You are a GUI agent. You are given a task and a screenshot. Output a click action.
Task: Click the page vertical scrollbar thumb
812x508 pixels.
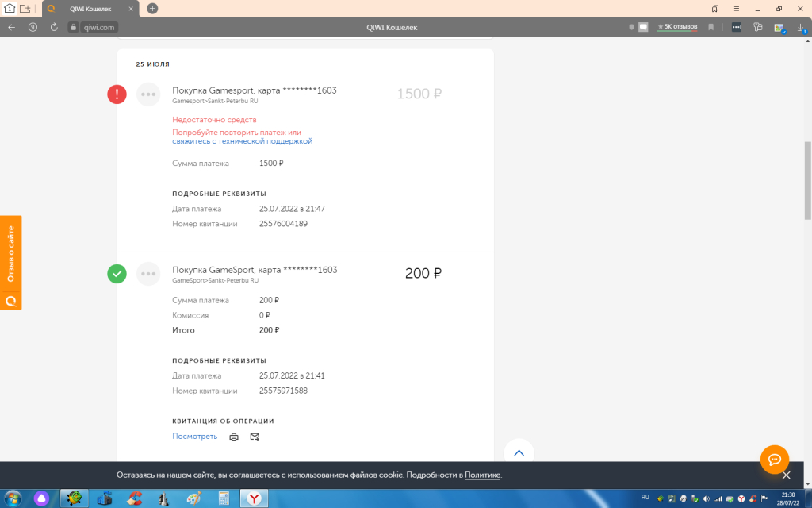[808, 180]
